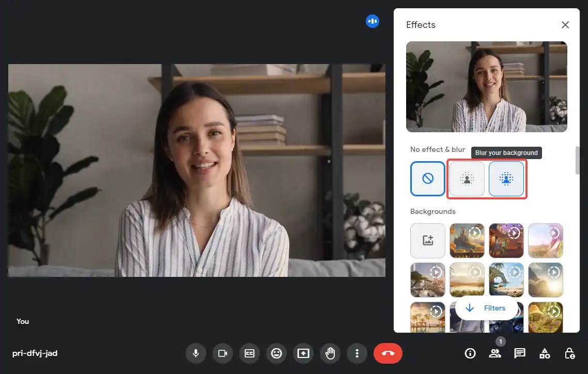Viewport: 588px width, 374px height.
Task: Open the chat panel
Action: pos(520,353)
